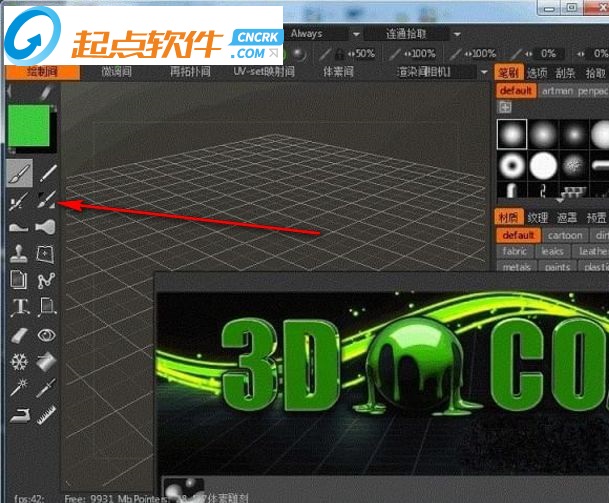This screenshot has height=503, width=609.
Task: Select the brush tool with black triangle
Action: 47,200
